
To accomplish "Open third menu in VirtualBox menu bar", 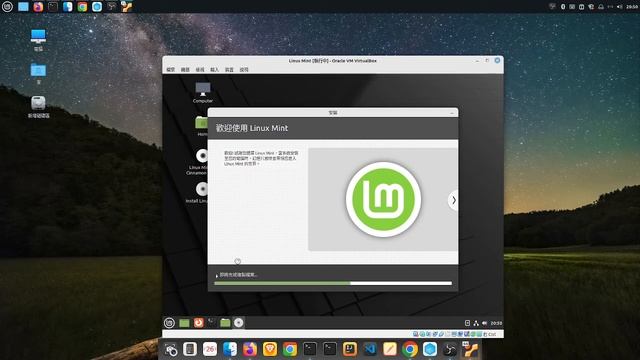I will coord(200,70).
